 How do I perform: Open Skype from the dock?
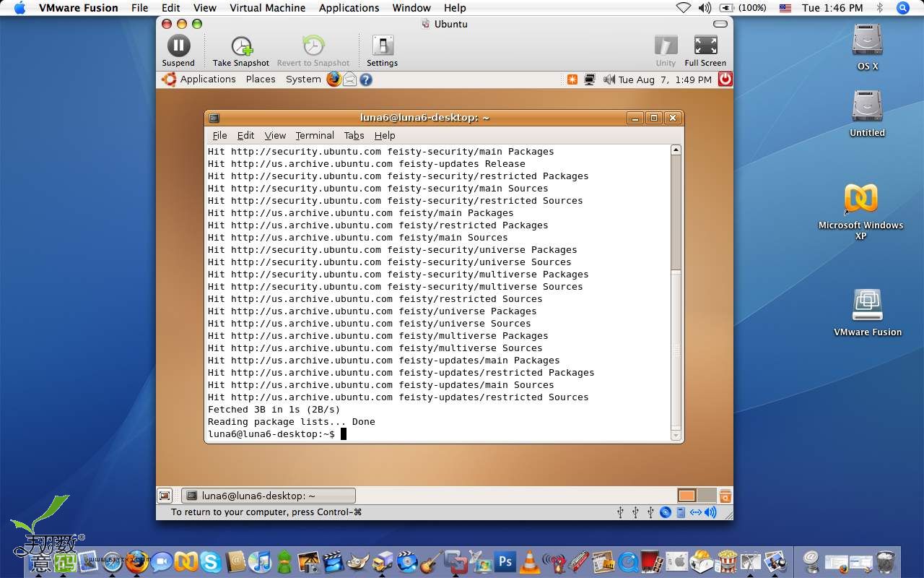pyautogui.click(x=211, y=561)
